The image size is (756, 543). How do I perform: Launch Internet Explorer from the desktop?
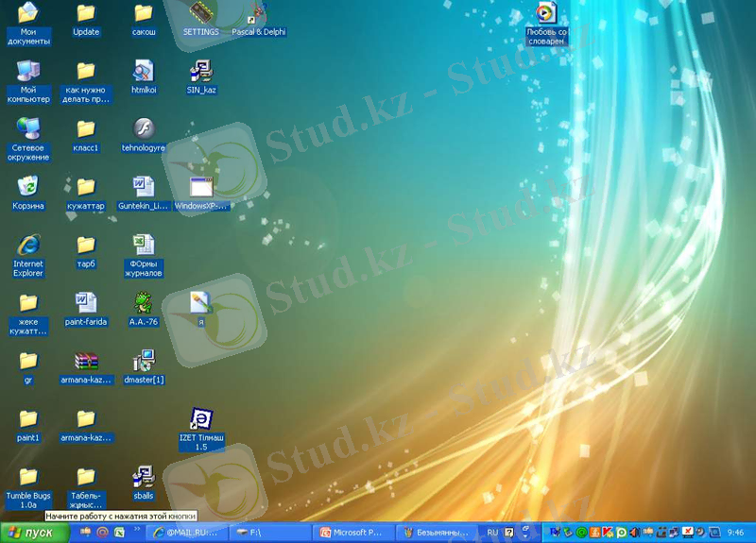[x=28, y=245]
